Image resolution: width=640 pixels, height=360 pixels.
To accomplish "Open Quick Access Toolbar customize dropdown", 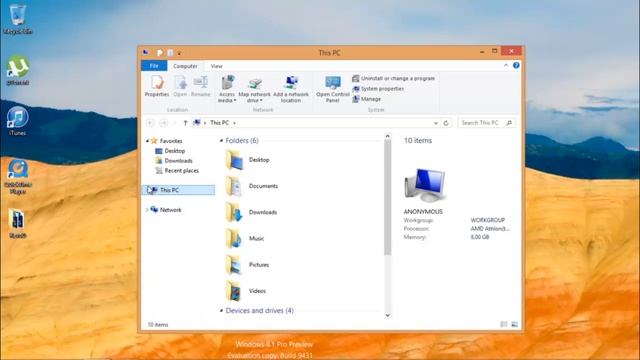I will [x=179, y=53].
